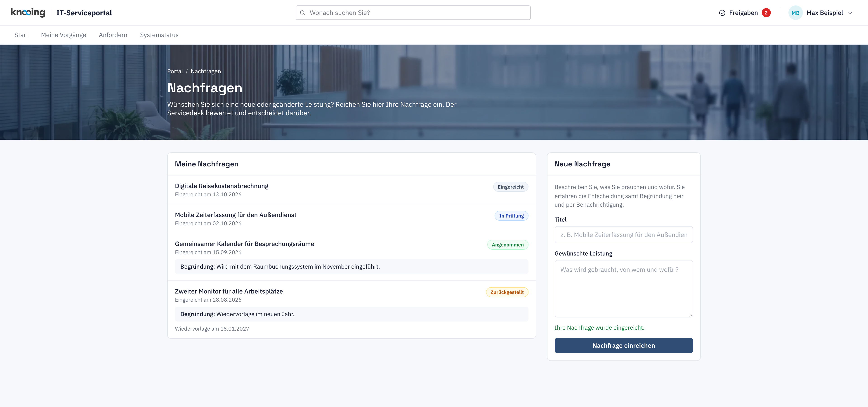Open Gemeinsamer Kalender für Besprechungsräume
The height and width of the screenshot is (407, 868).
245,244
